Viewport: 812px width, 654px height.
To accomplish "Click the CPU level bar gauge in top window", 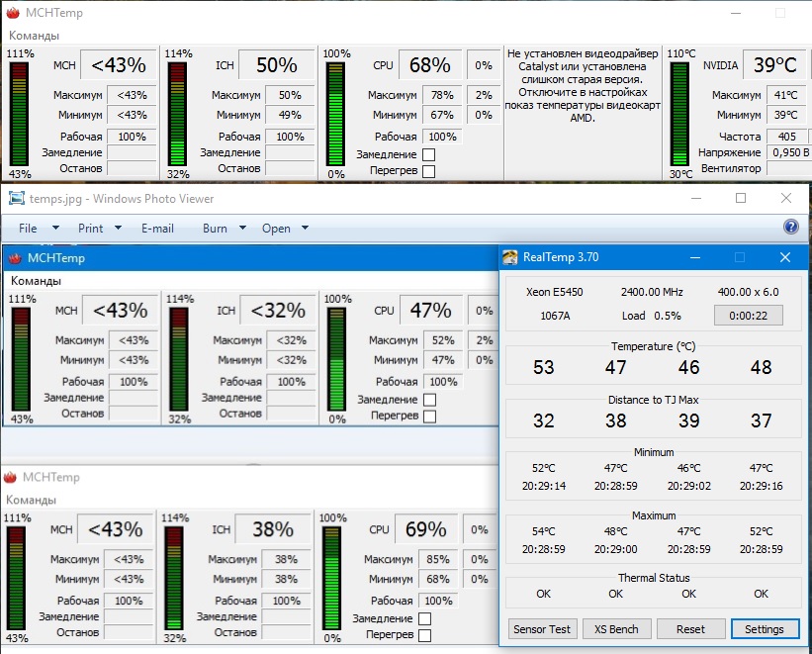I will coord(335,114).
